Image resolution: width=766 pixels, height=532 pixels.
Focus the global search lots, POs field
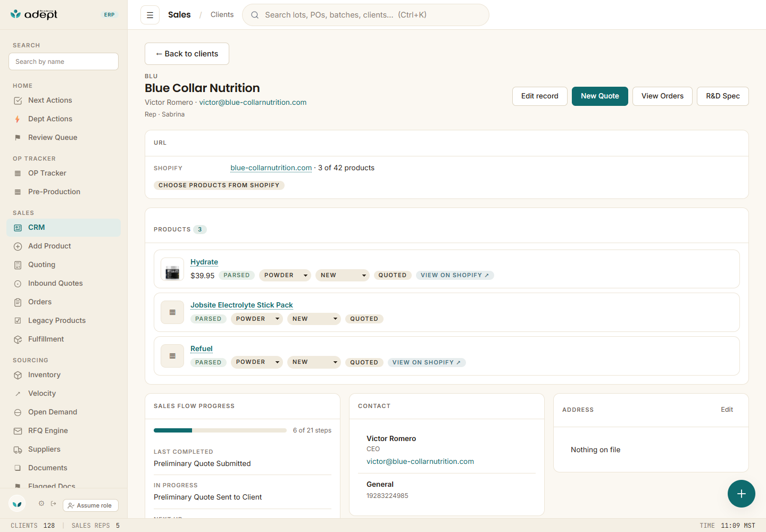click(x=365, y=15)
